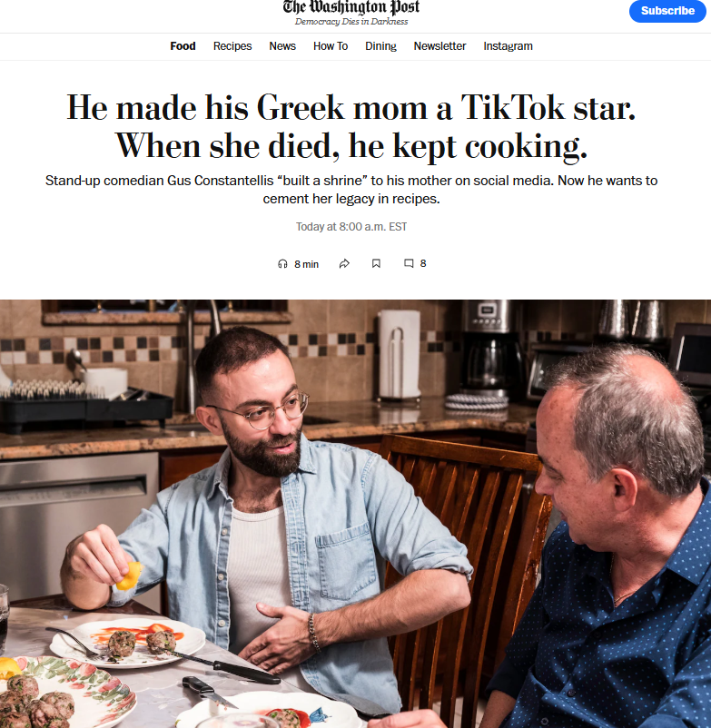Image resolution: width=711 pixels, height=728 pixels.
Task: Click the article lead photo
Action: pos(355,514)
